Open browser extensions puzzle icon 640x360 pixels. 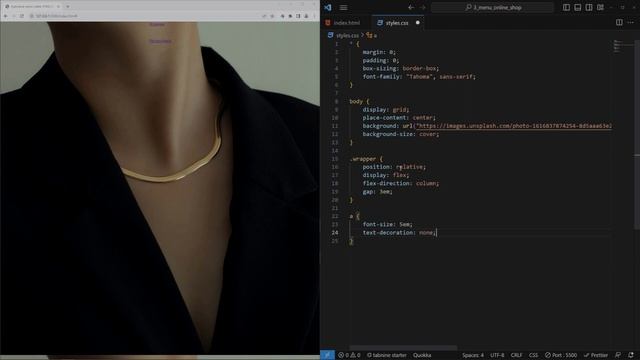290,16
